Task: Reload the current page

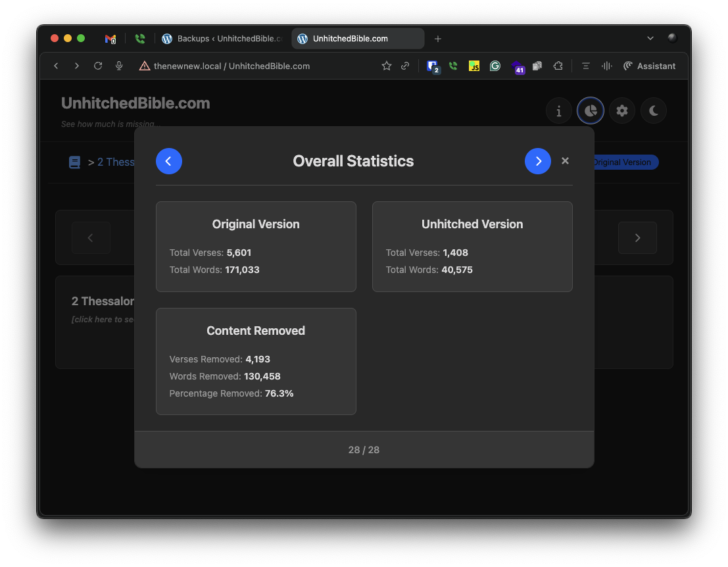Action: click(x=97, y=66)
